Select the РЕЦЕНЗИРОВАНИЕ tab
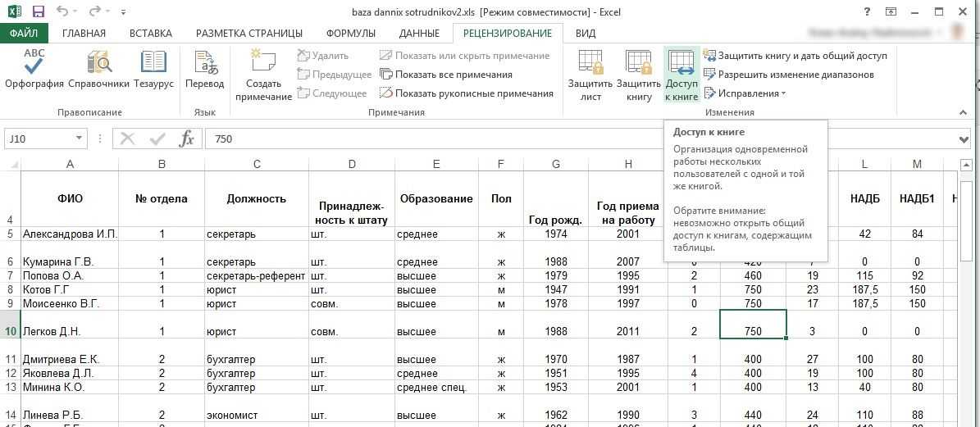Screen dimensions: 980x427 pos(508,33)
